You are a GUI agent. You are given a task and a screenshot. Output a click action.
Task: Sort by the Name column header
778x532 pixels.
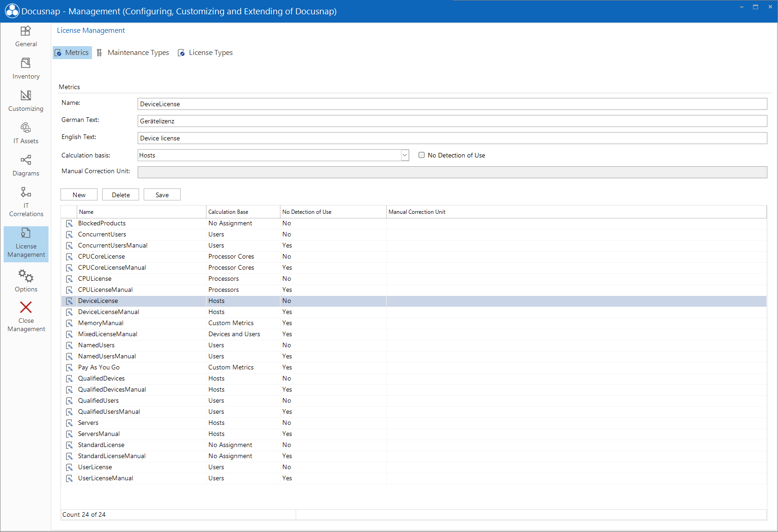pos(141,212)
